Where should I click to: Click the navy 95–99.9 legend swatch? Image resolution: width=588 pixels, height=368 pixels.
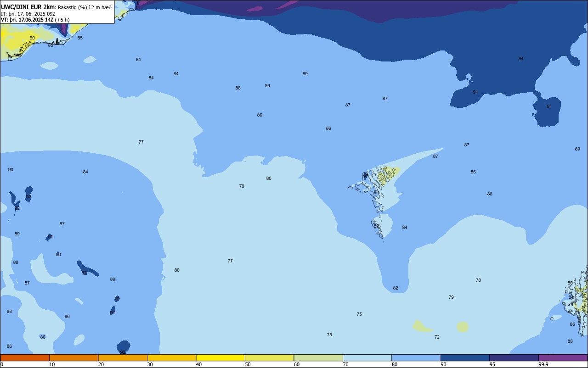[514, 357]
